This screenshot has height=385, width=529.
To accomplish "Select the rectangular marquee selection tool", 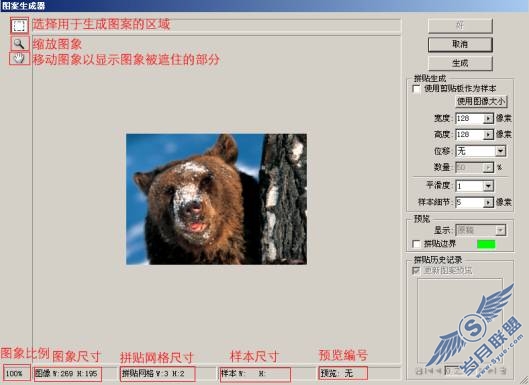I will pos(19,26).
